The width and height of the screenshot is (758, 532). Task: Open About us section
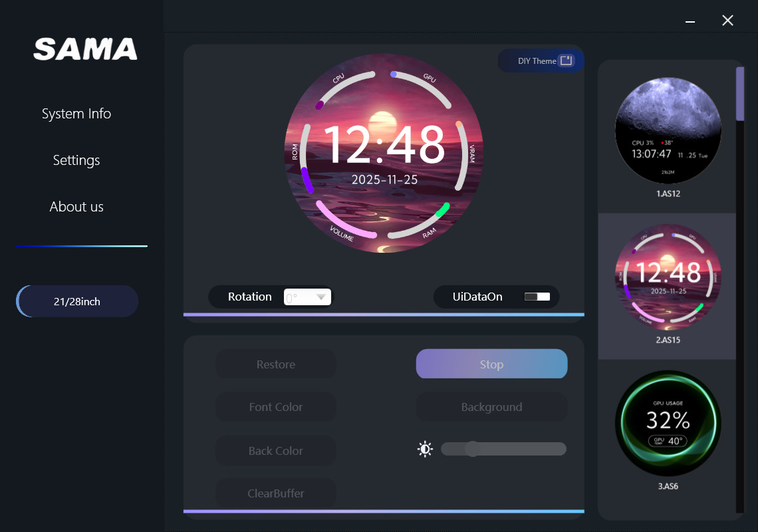coord(76,207)
